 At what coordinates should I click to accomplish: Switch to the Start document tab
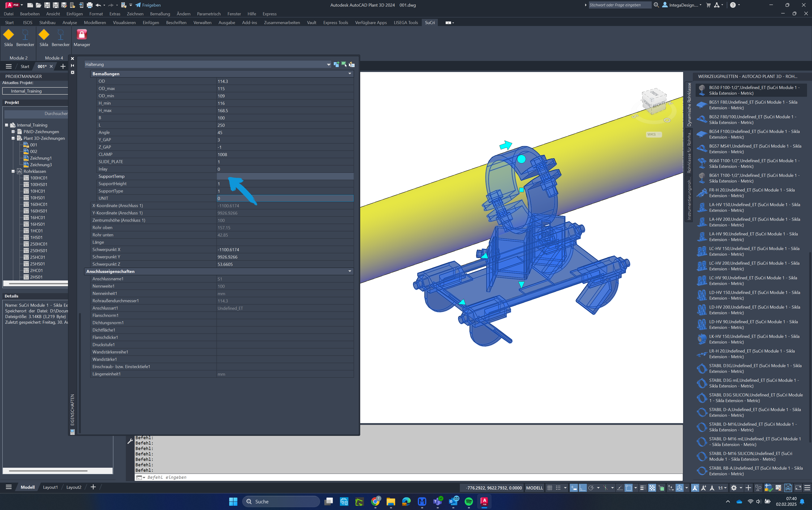[x=25, y=66]
